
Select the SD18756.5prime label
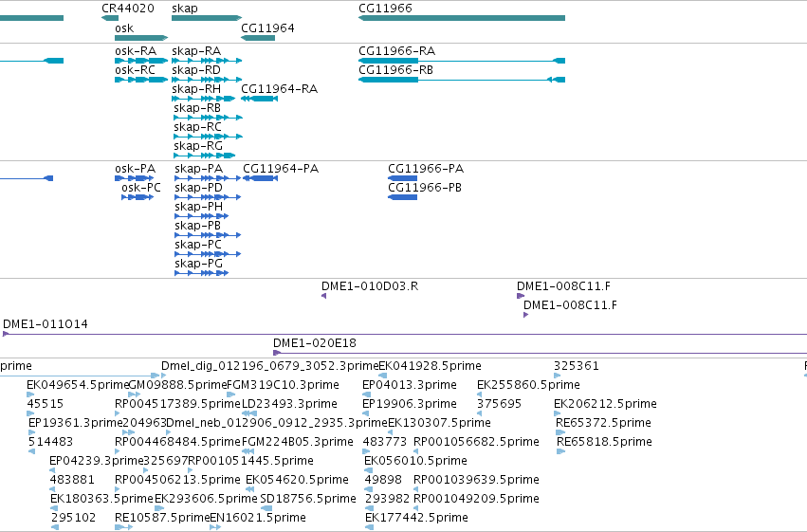tap(308, 500)
